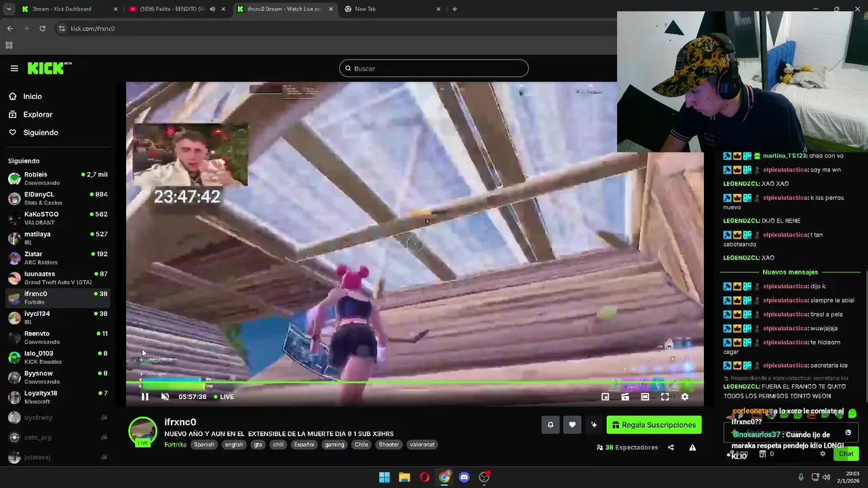
Task: View site information icon in address bar
Action: (x=62, y=28)
